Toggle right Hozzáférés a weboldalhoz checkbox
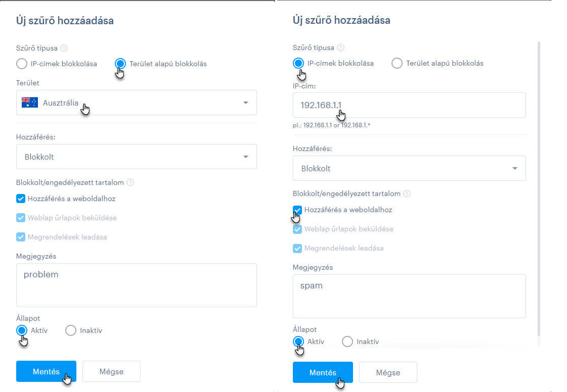 coord(297,210)
